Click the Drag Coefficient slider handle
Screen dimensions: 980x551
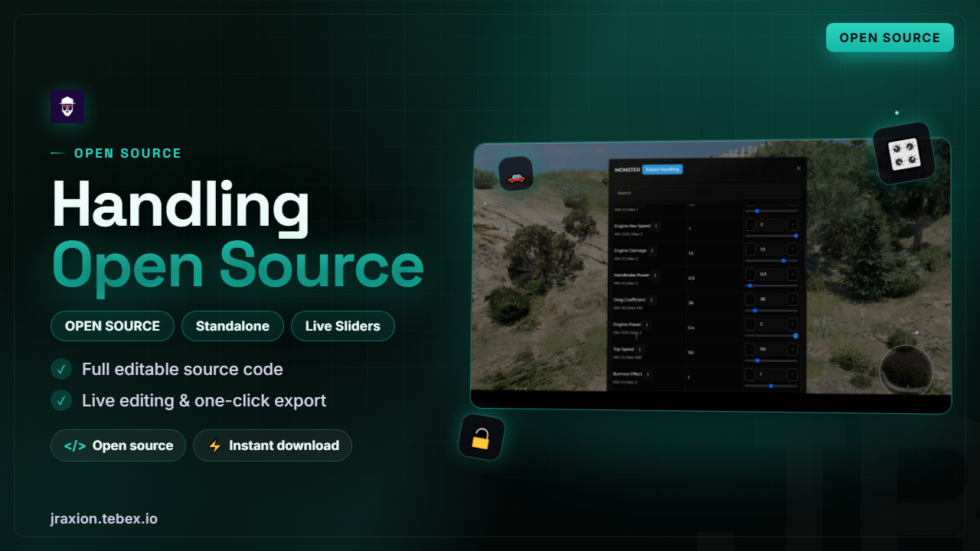point(755,310)
